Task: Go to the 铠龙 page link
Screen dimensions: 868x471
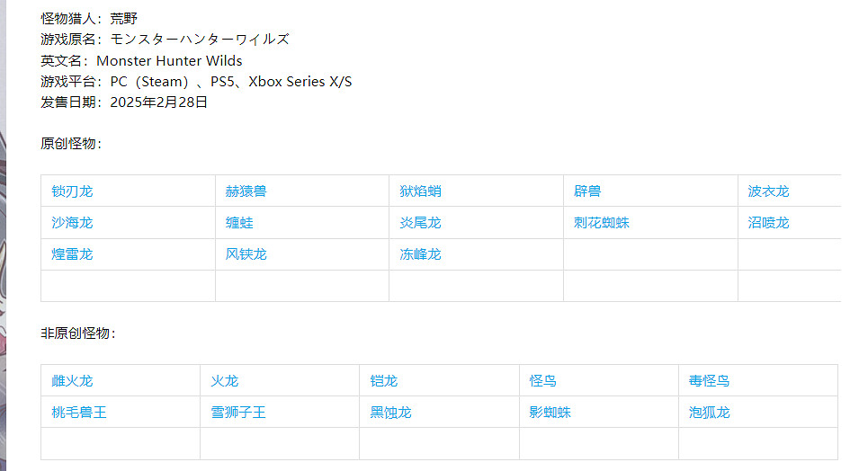Action: coord(384,381)
